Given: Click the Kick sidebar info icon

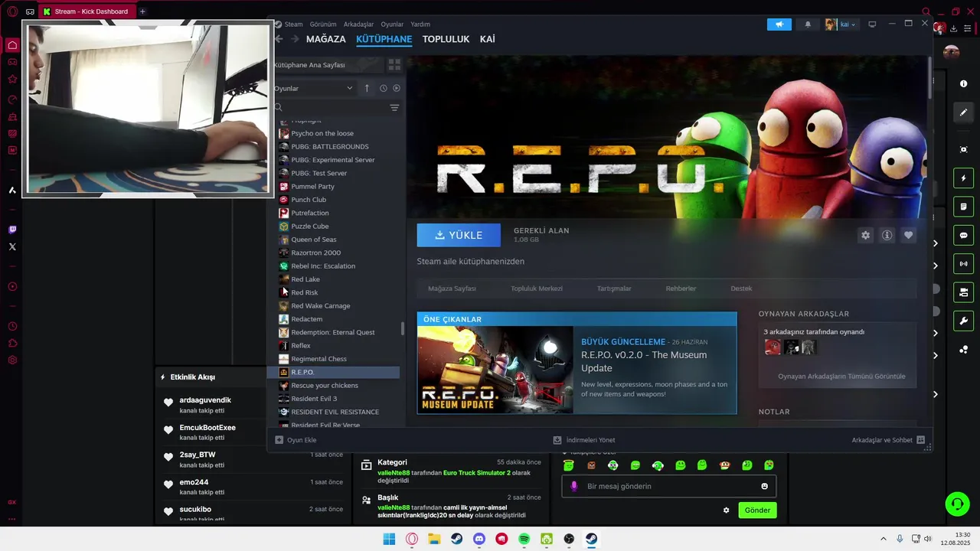Looking at the screenshot, I should click(964, 84).
